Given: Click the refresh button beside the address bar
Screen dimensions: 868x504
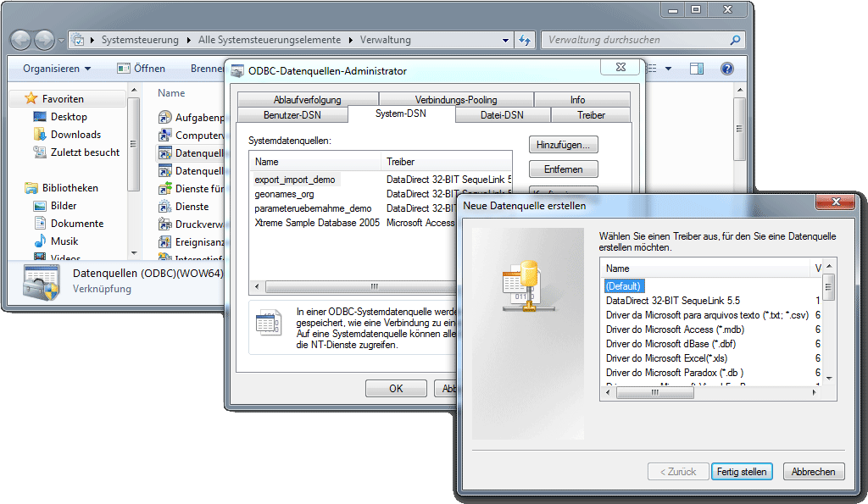Looking at the screenshot, I should tap(525, 40).
